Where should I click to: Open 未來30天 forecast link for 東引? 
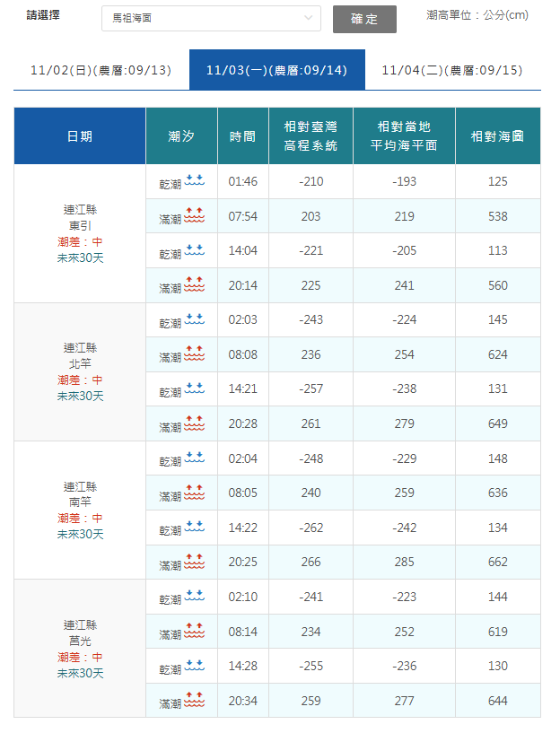[80, 258]
